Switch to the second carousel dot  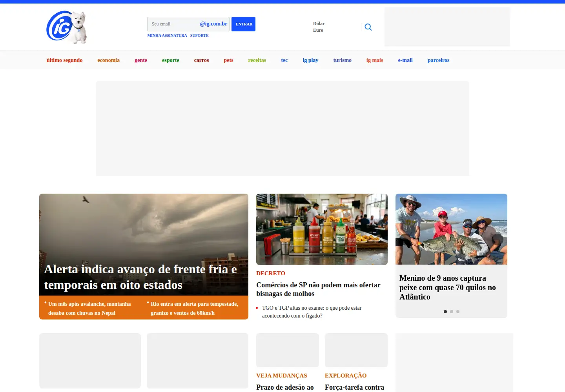coord(452,312)
